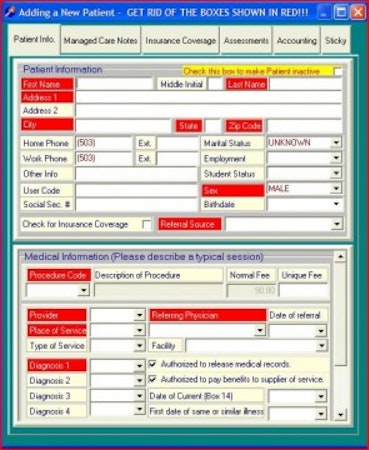Click the Unique Fee input field
Screen dimensions: 369x450
coord(303,290)
